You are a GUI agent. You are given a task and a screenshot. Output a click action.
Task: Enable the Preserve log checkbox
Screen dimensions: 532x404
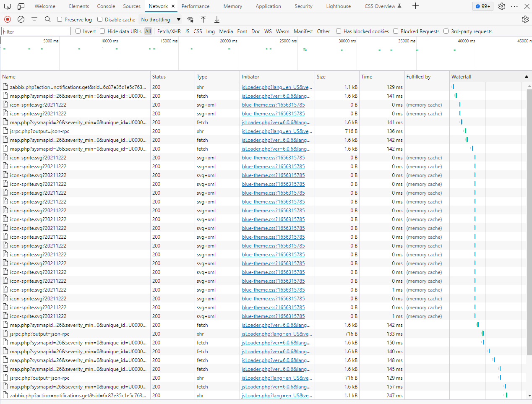pyautogui.click(x=60, y=19)
